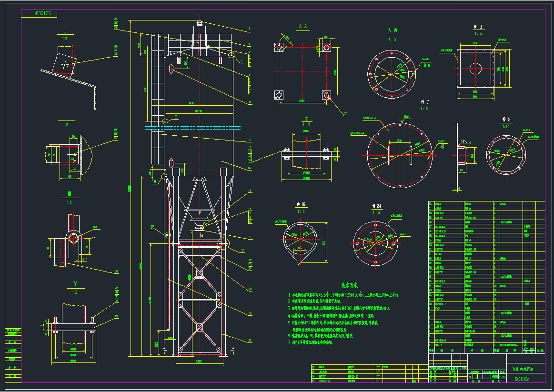Select the 件24 detail at 1:3

376,243
